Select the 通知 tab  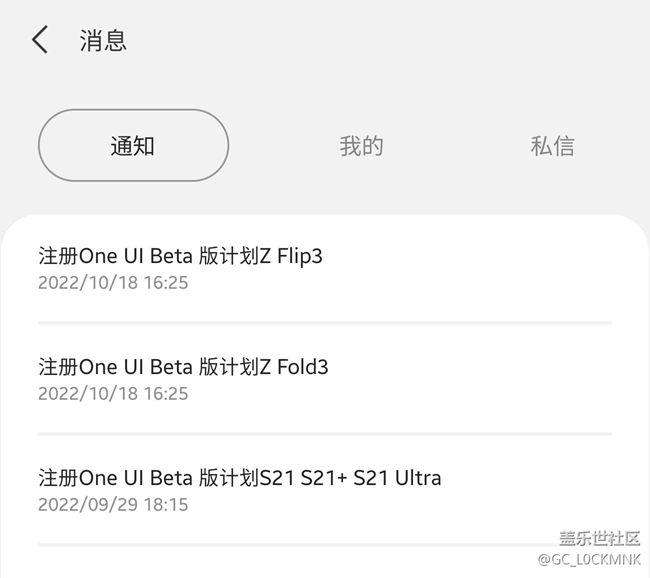133,146
